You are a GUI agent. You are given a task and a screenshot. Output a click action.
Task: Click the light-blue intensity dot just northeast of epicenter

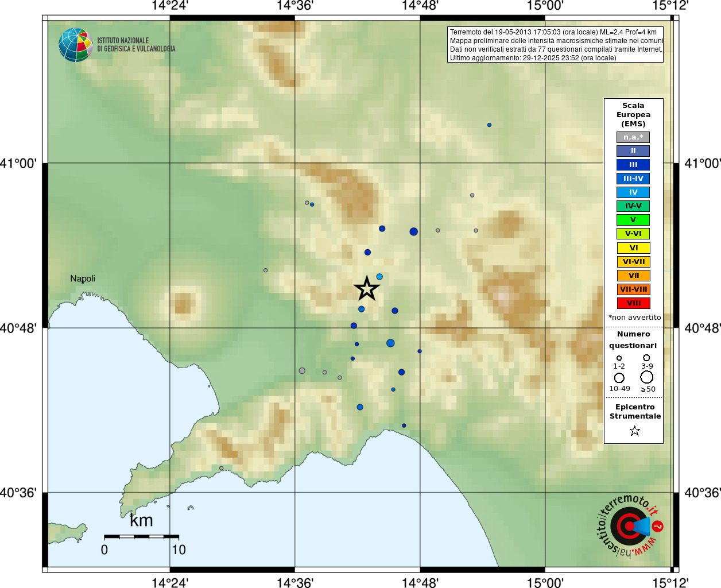click(x=379, y=277)
